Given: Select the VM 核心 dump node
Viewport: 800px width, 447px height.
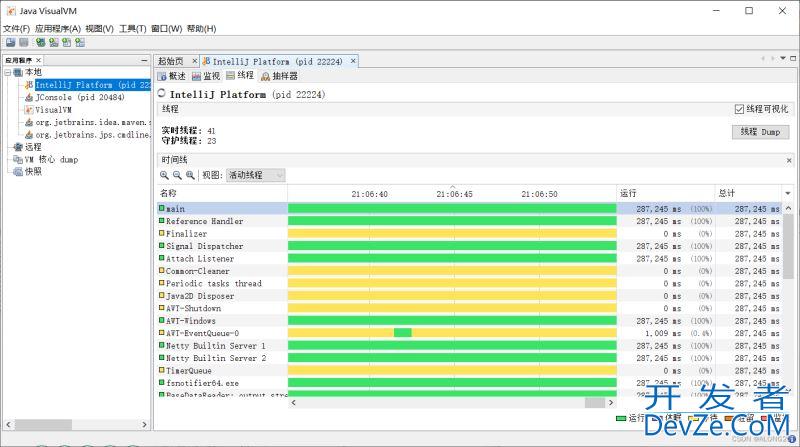Looking at the screenshot, I should pyautogui.click(x=51, y=159).
